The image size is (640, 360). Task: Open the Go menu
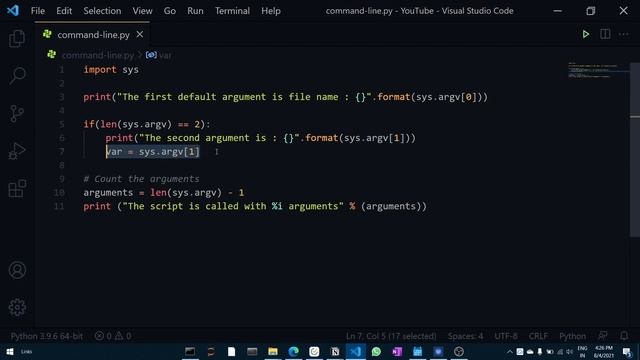[x=170, y=11]
